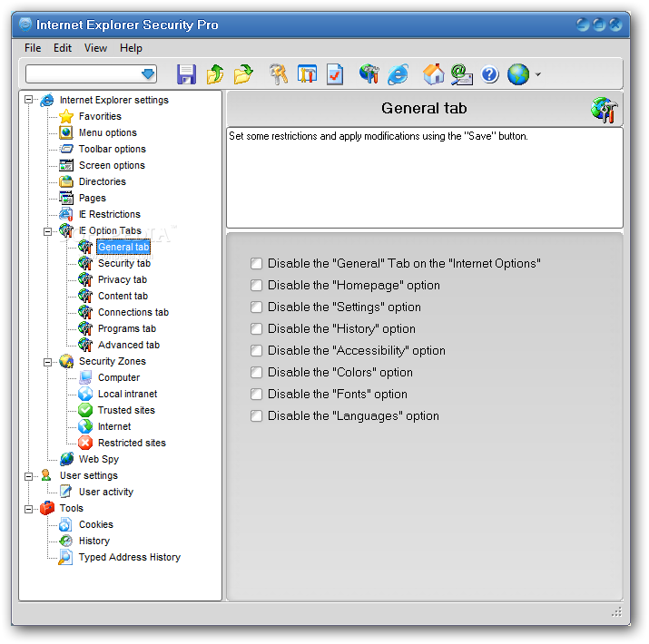Select Connections tab in the tree
The image size is (649, 644).
click(x=133, y=313)
